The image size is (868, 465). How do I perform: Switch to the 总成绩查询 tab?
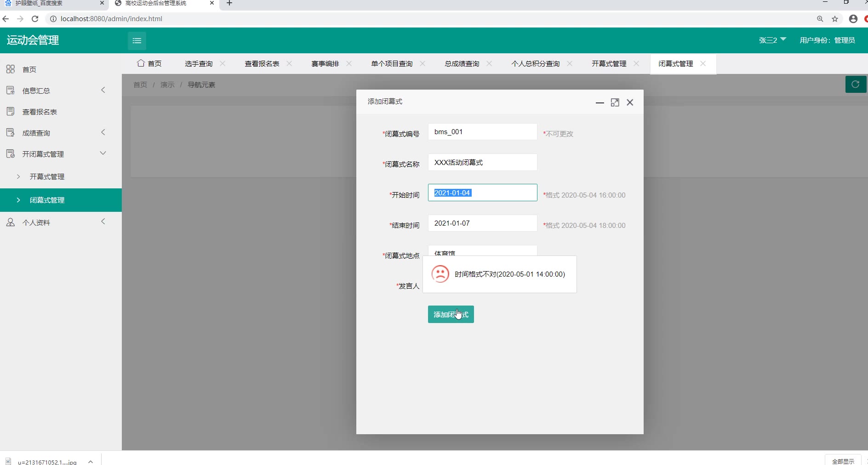462,63
